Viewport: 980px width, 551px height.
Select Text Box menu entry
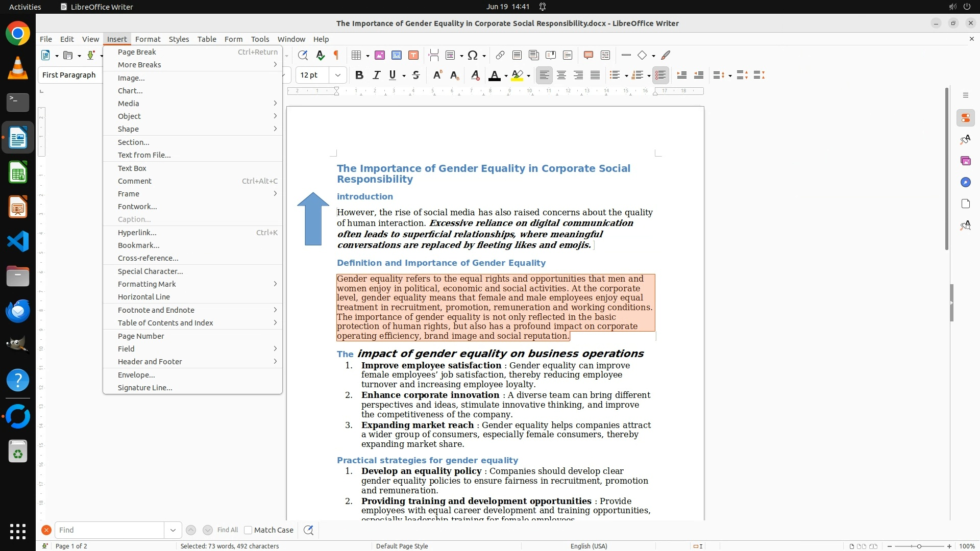point(132,168)
